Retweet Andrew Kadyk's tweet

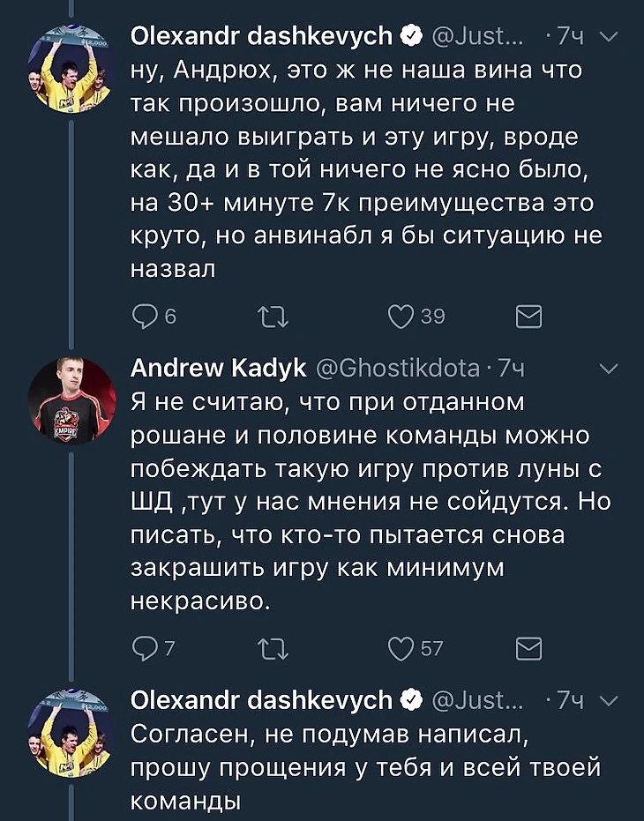pyautogui.click(x=273, y=649)
